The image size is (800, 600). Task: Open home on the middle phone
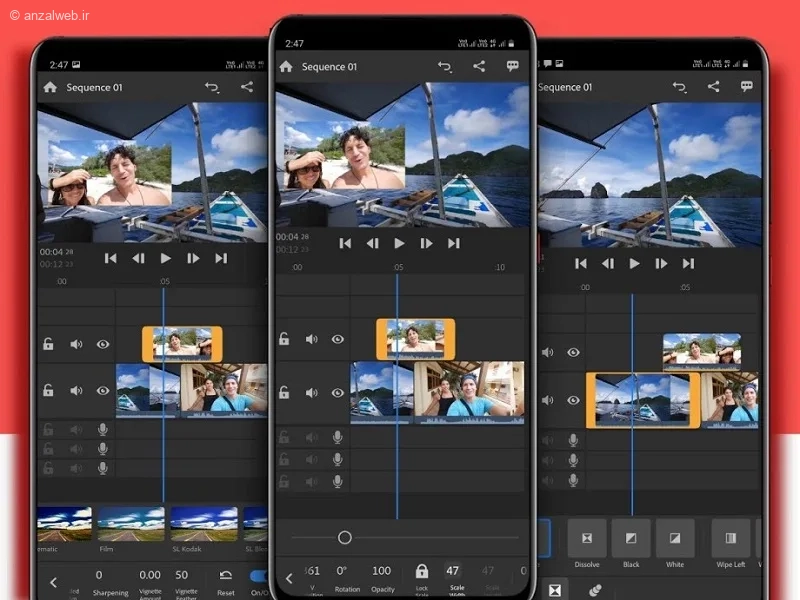click(286, 66)
